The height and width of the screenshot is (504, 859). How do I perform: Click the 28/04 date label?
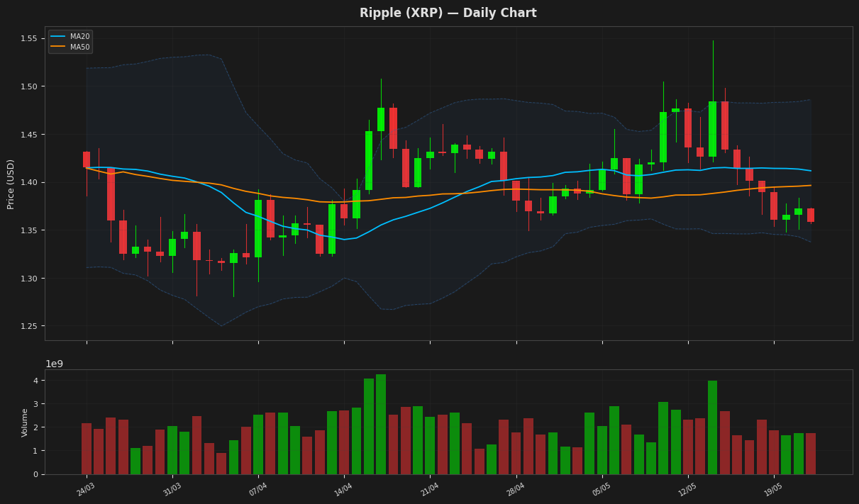pos(516,489)
